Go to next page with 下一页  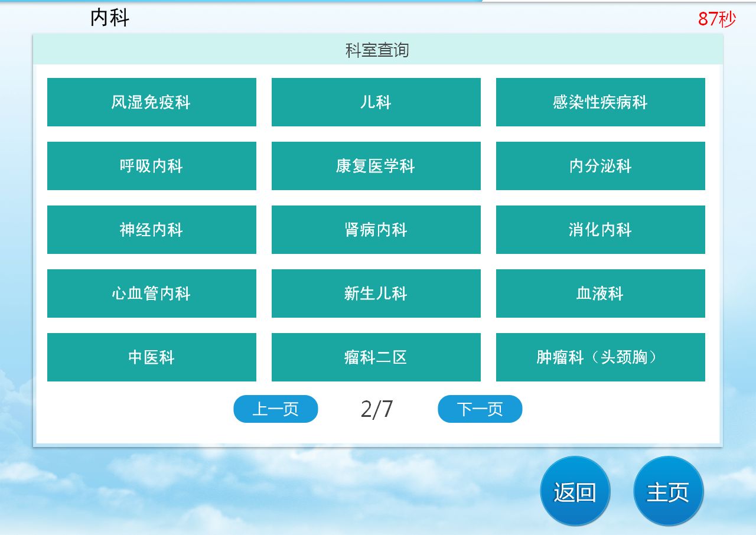[x=480, y=409]
